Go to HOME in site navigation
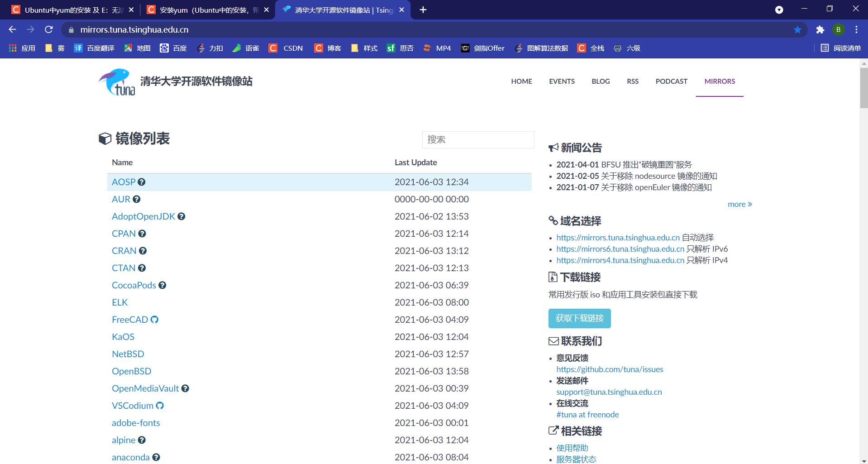This screenshot has height=464, width=868. point(521,81)
